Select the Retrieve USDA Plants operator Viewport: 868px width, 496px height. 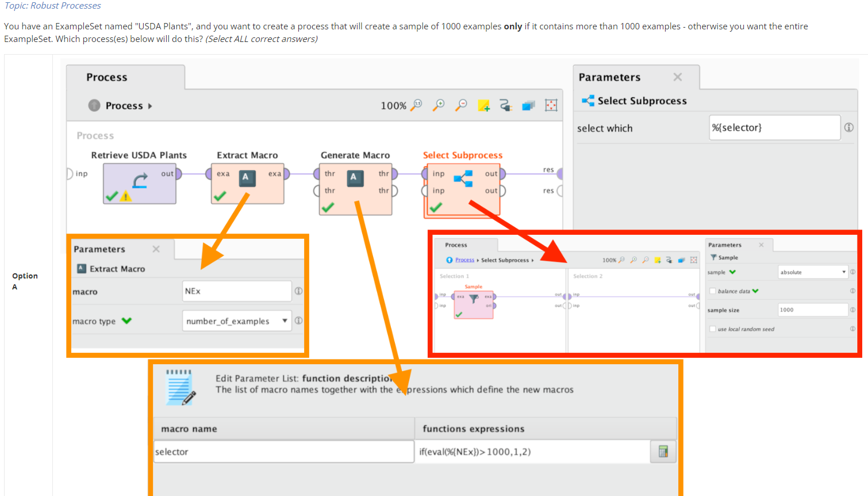(x=139, y=182)
